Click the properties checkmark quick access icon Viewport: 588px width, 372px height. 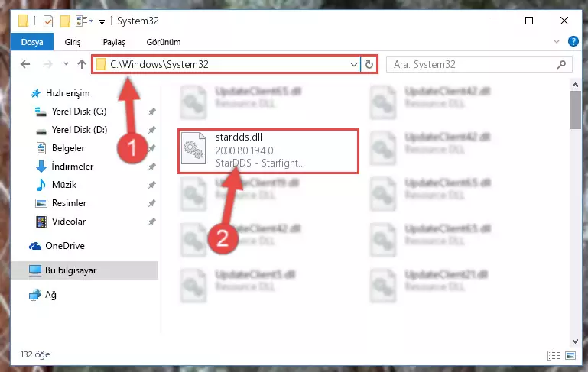pos(48,21)
